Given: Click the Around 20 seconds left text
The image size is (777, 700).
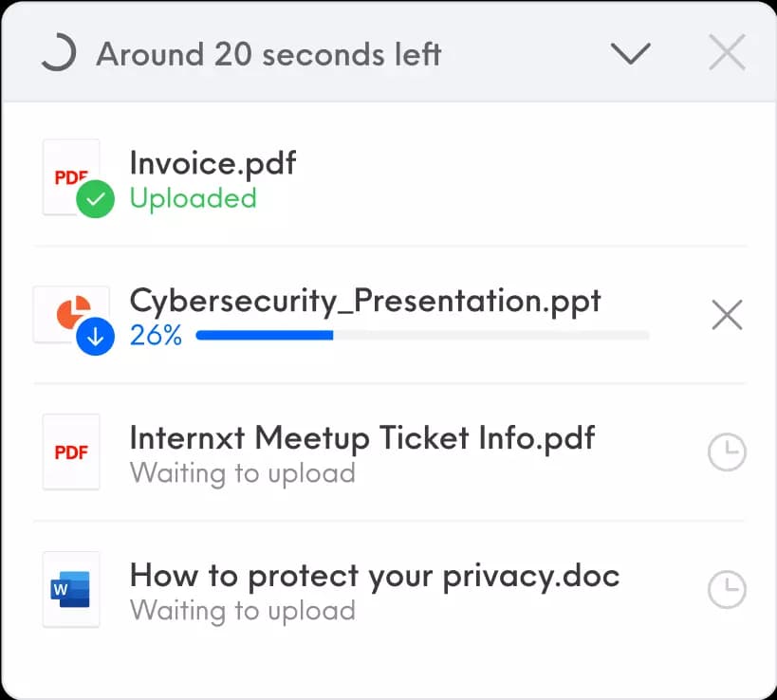Looking at the screenshot, I should click(x=268, y=54).
